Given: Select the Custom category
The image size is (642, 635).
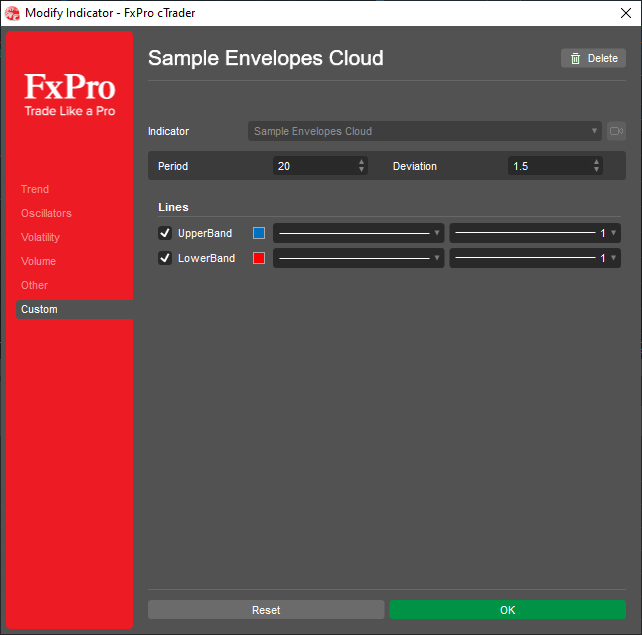Looking at the screenshot, I should [x=75, y=309].
